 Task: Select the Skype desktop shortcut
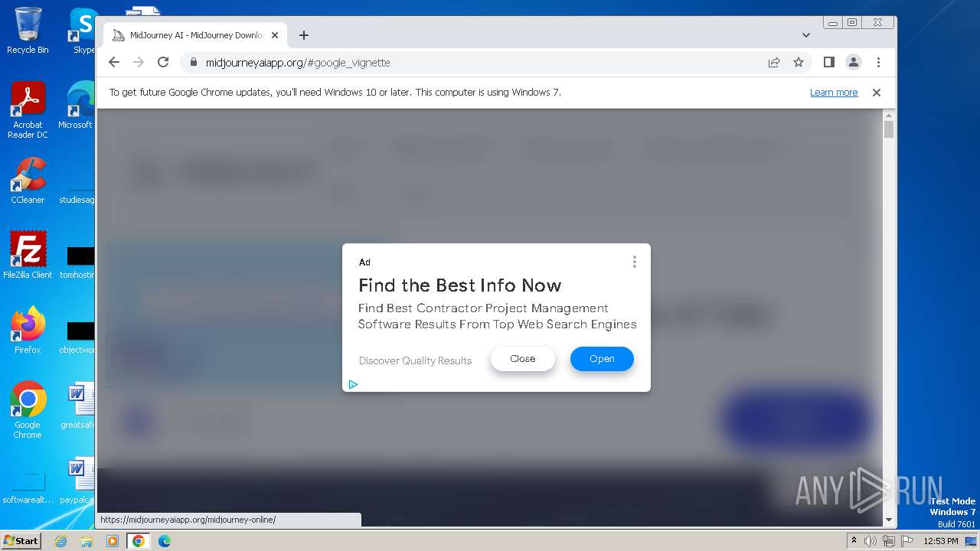point(83,31)
